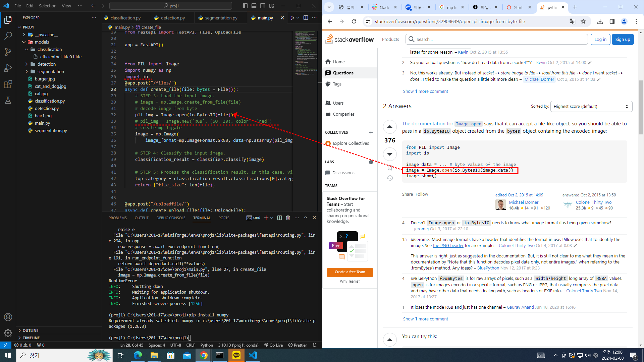Open the Search view in activity bar

tap(8, 36)
